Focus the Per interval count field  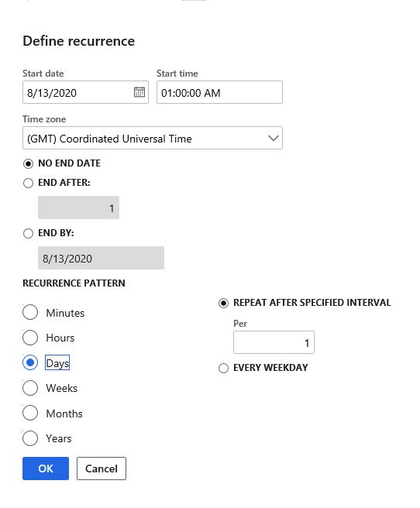tap(274, 342)
